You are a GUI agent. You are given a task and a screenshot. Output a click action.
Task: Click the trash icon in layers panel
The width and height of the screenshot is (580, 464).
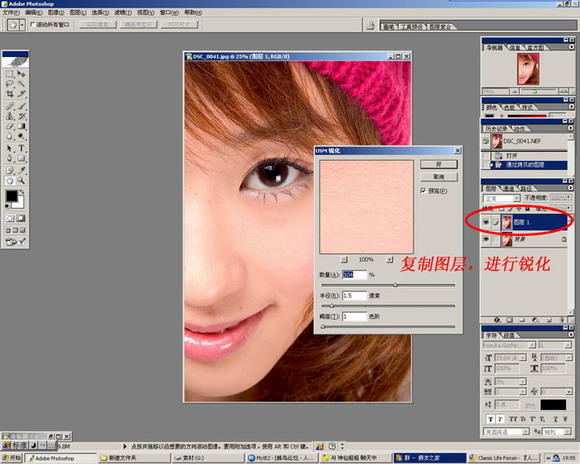coord(562,320)
